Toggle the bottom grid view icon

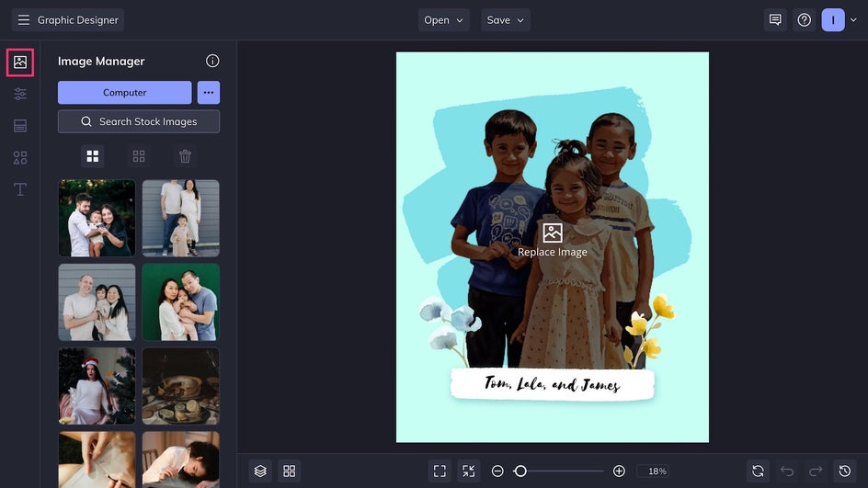click(290, 471)
